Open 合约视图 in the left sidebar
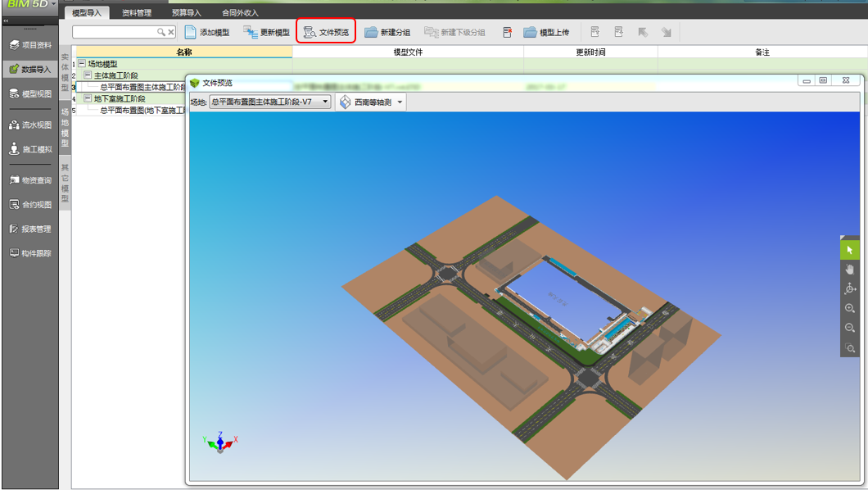868x490 pixels. pos(30,204)
